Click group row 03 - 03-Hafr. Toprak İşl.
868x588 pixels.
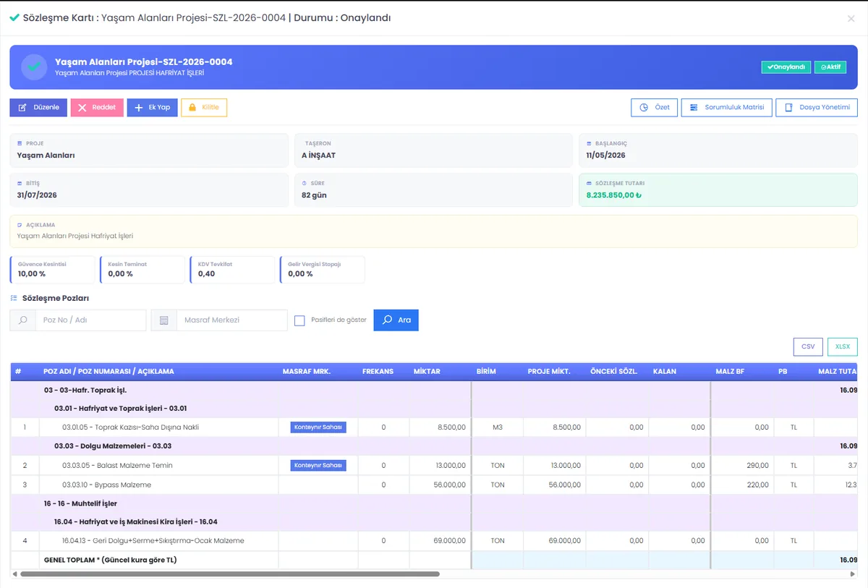pyautogui.click(x=434, y=391)
